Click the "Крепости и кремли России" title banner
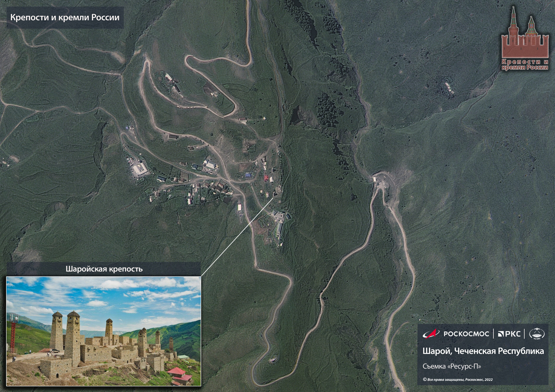This screenshot has width=555, height=392. (65, 18)
